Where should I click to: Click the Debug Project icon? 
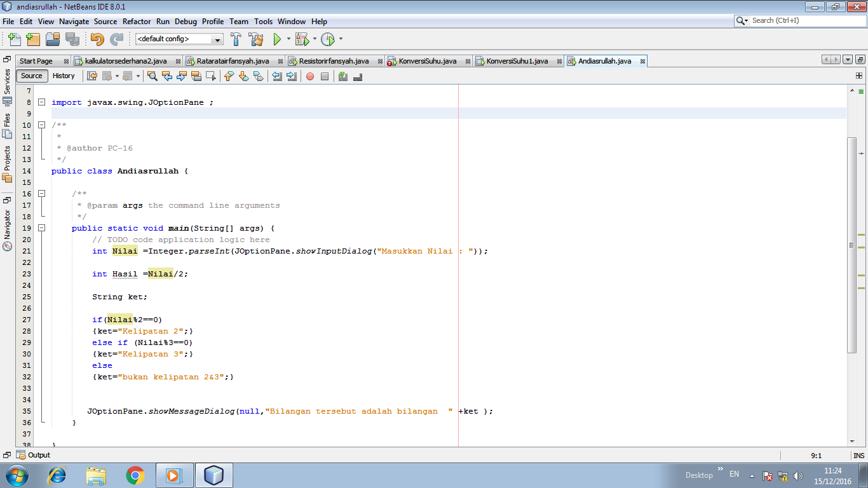[301, 39]
